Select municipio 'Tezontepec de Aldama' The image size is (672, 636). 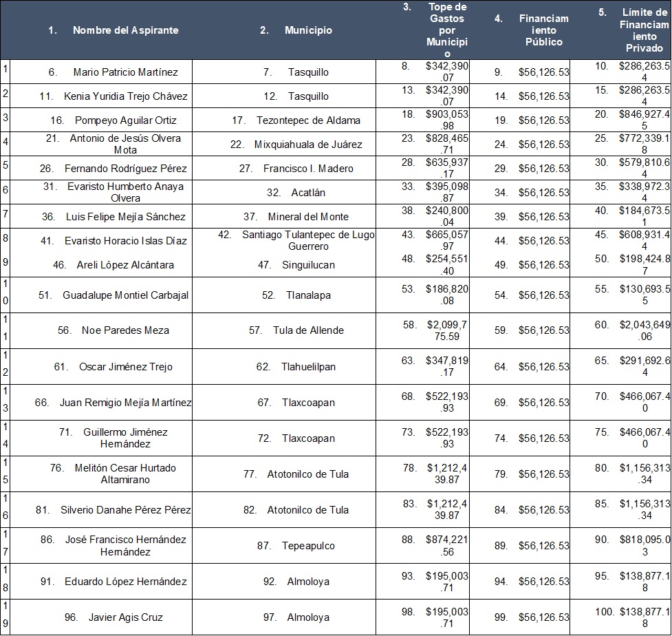(x=308, y=120)
